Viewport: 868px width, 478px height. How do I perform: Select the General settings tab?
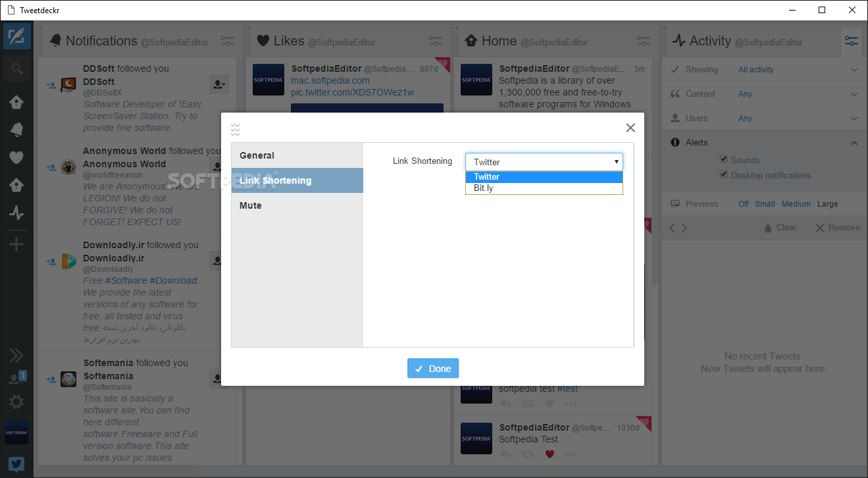pyautogui.click(x=297, y=155)
